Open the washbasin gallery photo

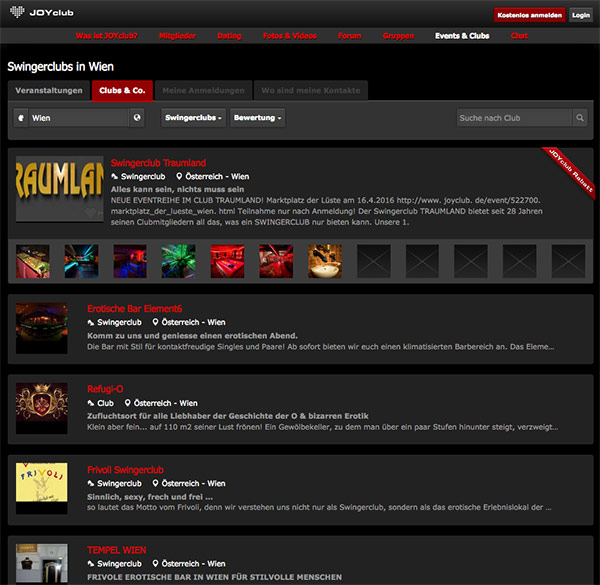tap(325, 261)
